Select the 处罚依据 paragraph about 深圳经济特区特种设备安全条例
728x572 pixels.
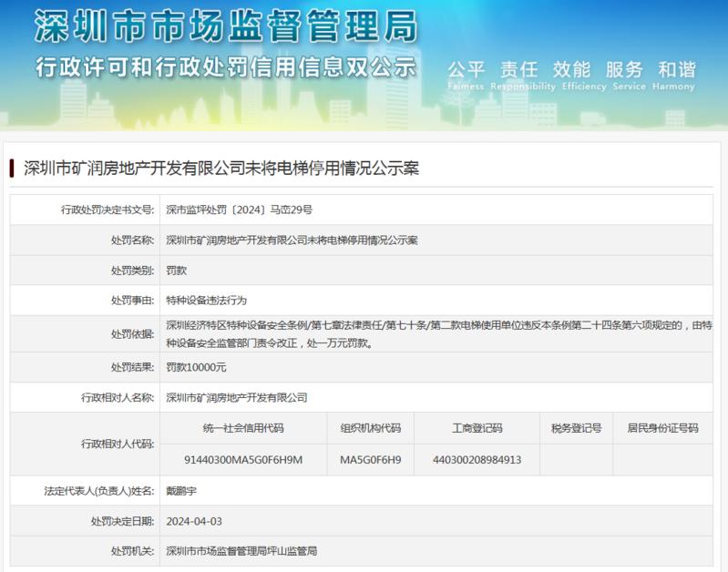tap(439, 334)
